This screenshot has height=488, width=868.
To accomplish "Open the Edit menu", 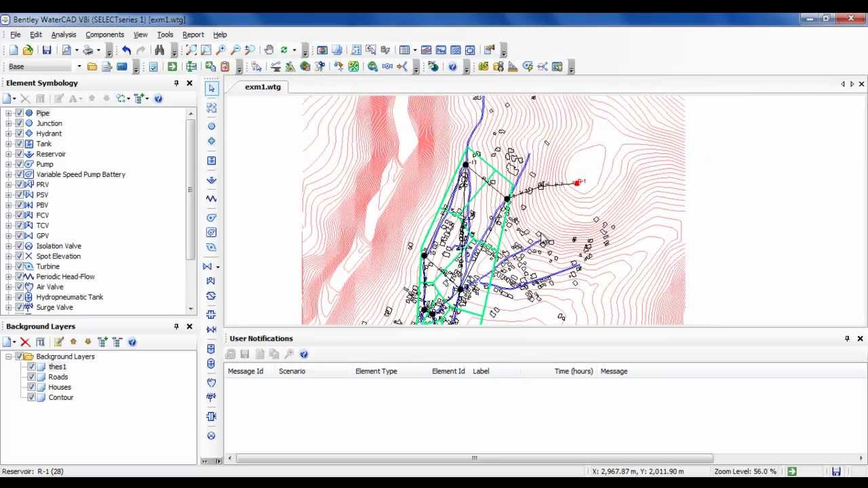I will coord(36,35).
